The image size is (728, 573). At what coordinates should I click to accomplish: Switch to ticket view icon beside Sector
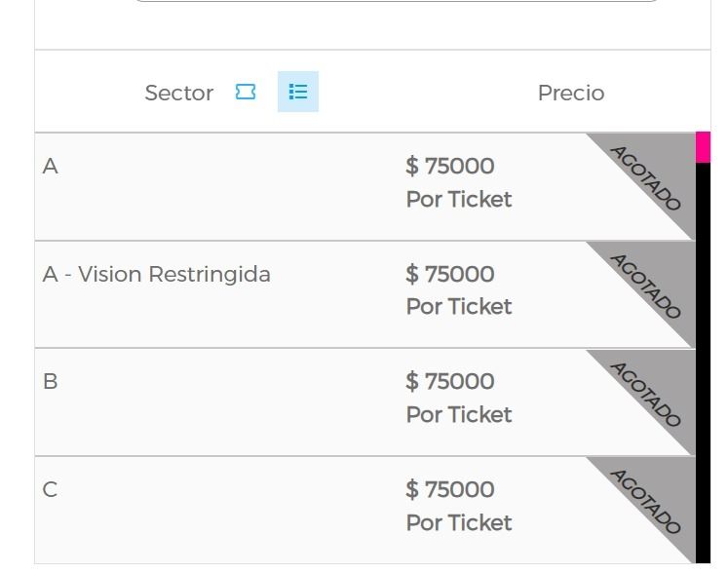click(246, 92)
